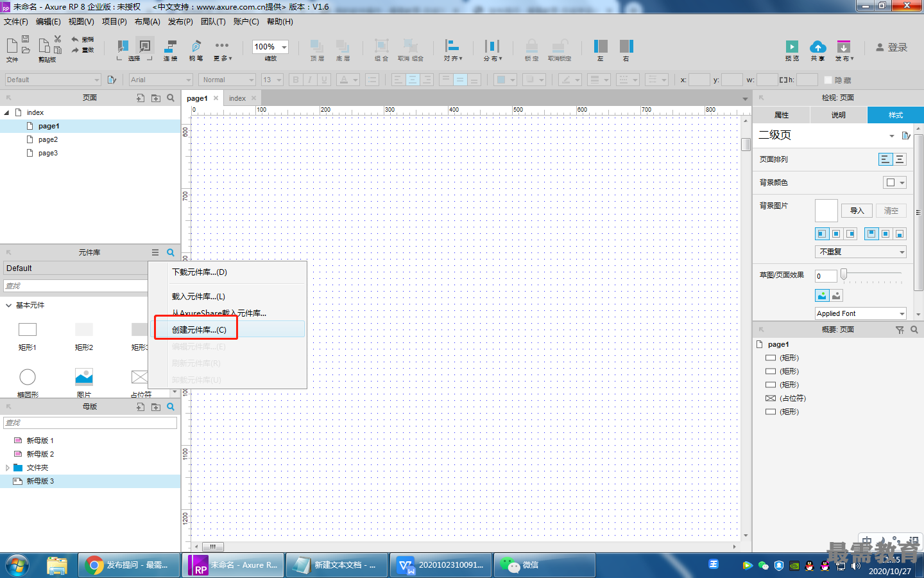The image size is (924, 578).
Task: Open the Applied Font dropdown
Action: 861,313
